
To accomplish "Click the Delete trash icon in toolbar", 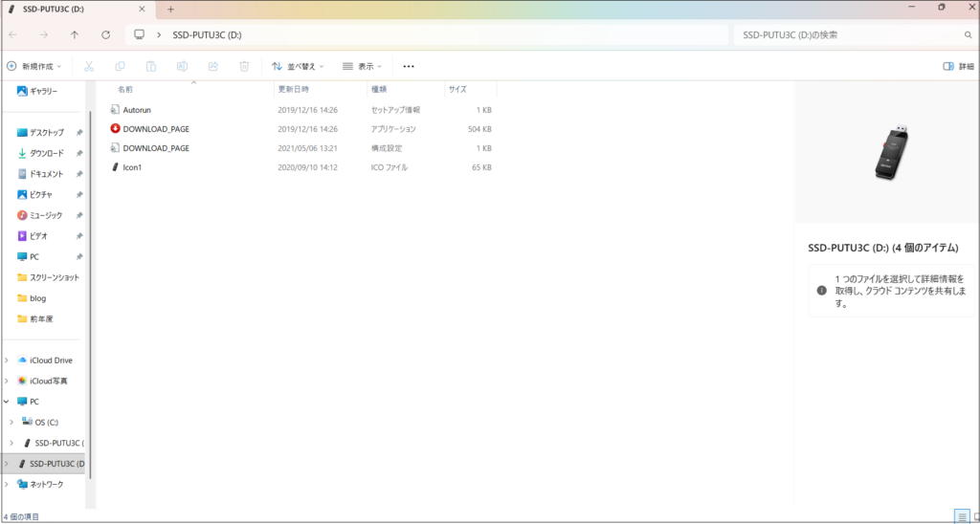I will click(x=244, y=67).
